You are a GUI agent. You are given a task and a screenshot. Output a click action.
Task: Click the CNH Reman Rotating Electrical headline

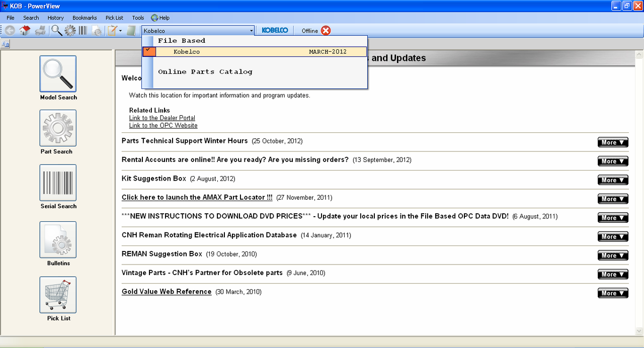[209, 235]
